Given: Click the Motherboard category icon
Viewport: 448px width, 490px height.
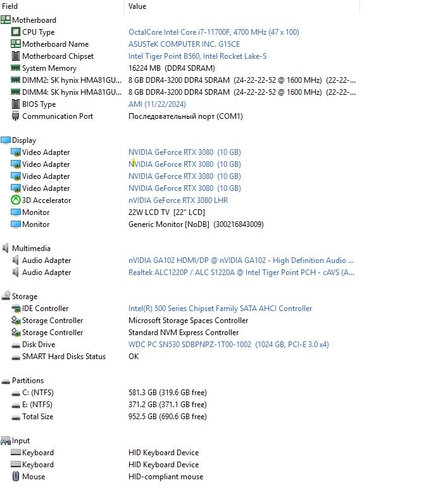Looking at the screenshot, I should coord(6,20).
